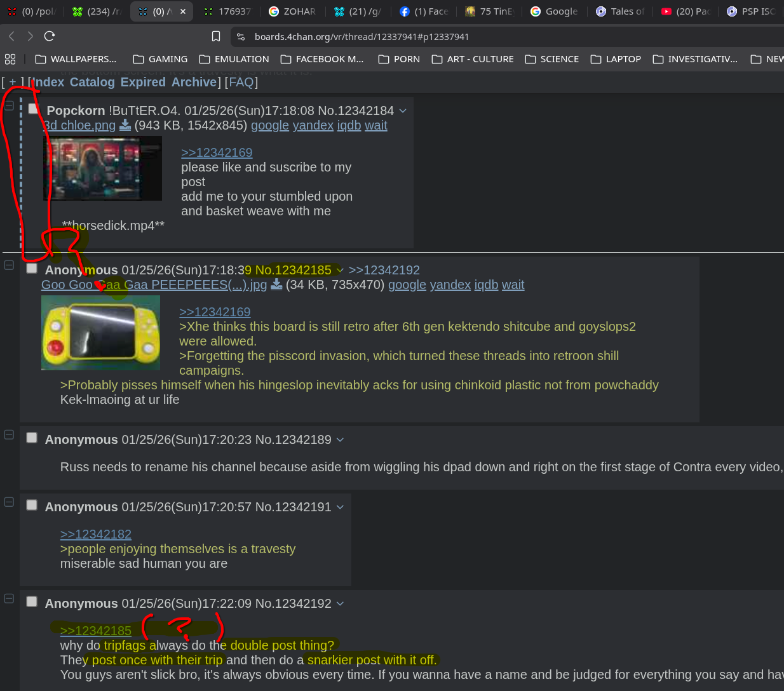Viewport: 784px width, 691px height.
Task: Click the [ + ] header toggle
Action: tap(13, 82)
